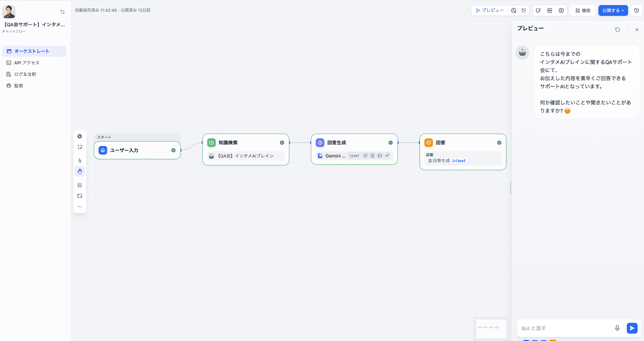
Task: Restart the preview conversation
Action: (617, 30)
